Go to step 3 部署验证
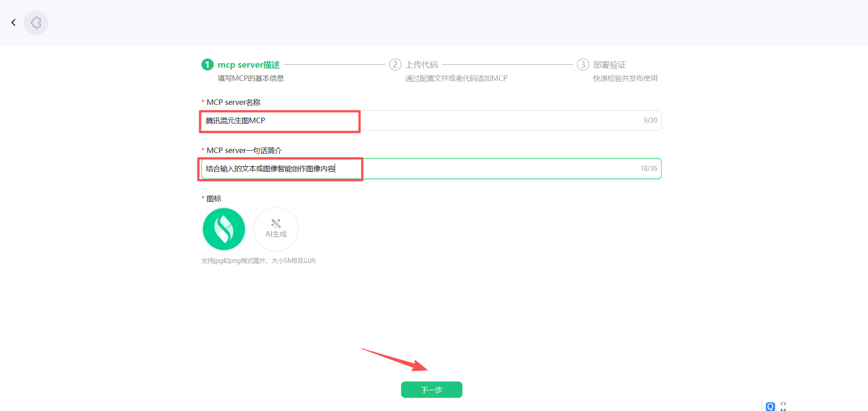868x411 pixels. 602,64
